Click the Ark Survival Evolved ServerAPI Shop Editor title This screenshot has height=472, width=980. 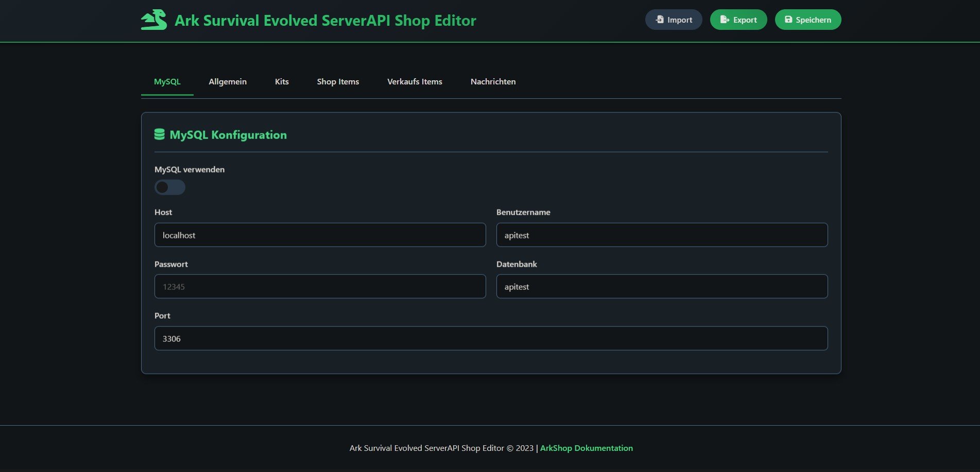click(x=325, y=20)
